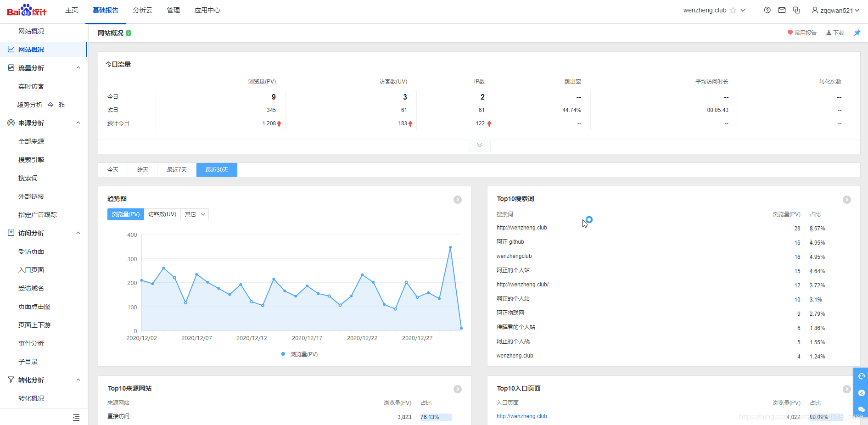Image resolution: width=868 pixels, height=425 pixels.
Task: Open the zqqwan521 account dropdown arrow
Action: coord(857,10)
